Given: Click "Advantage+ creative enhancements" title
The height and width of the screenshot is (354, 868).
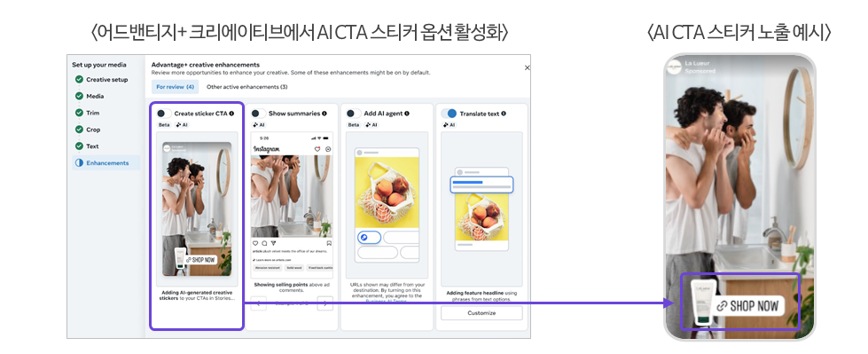Looking at the screenshot, I should pos(206,65).
